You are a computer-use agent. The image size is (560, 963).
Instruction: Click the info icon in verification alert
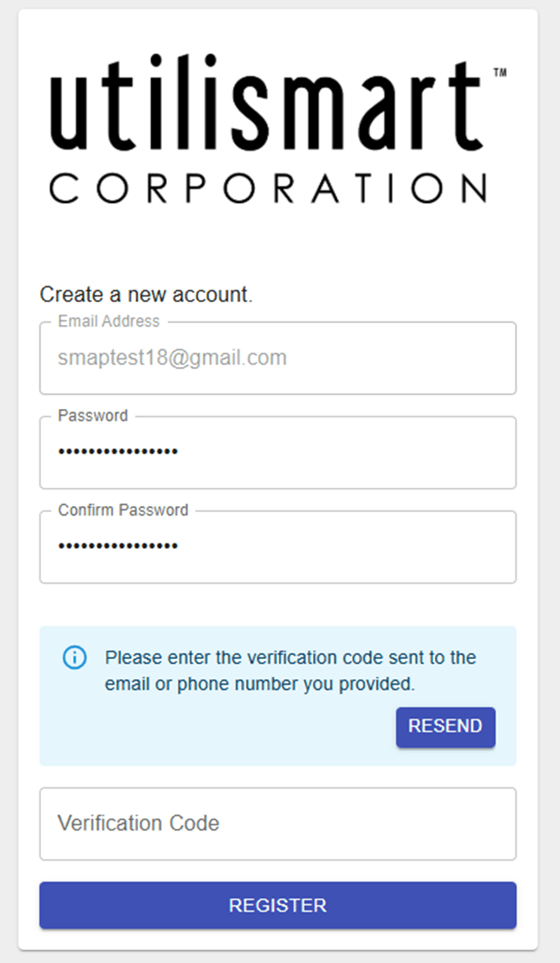(x=75, y=657)
